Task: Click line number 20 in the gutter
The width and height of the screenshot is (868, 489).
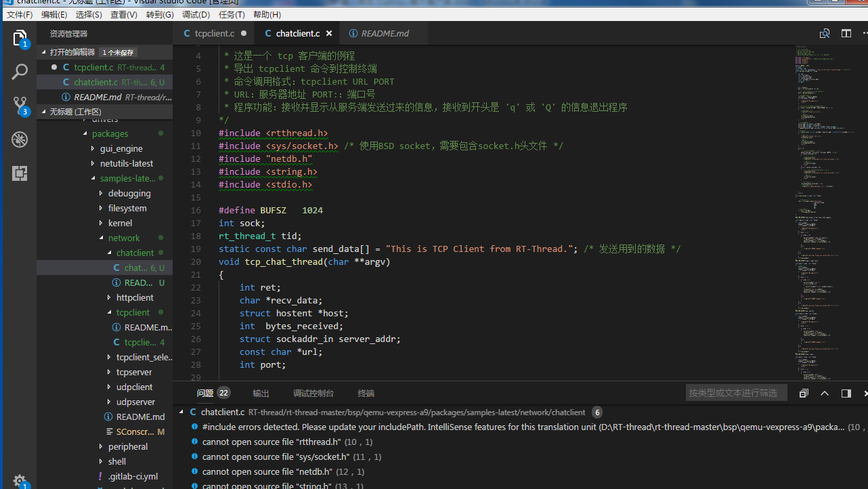Action: click(x=196, y=261)
